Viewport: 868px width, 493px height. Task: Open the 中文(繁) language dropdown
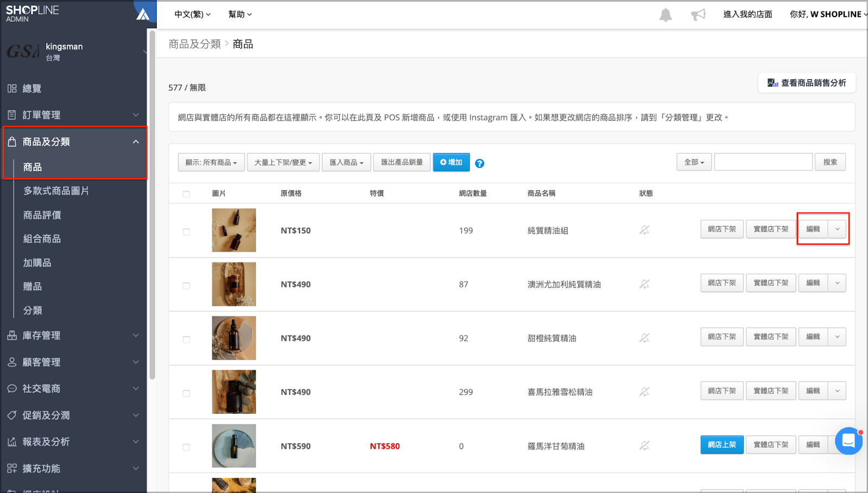click(x=193, y=14)
